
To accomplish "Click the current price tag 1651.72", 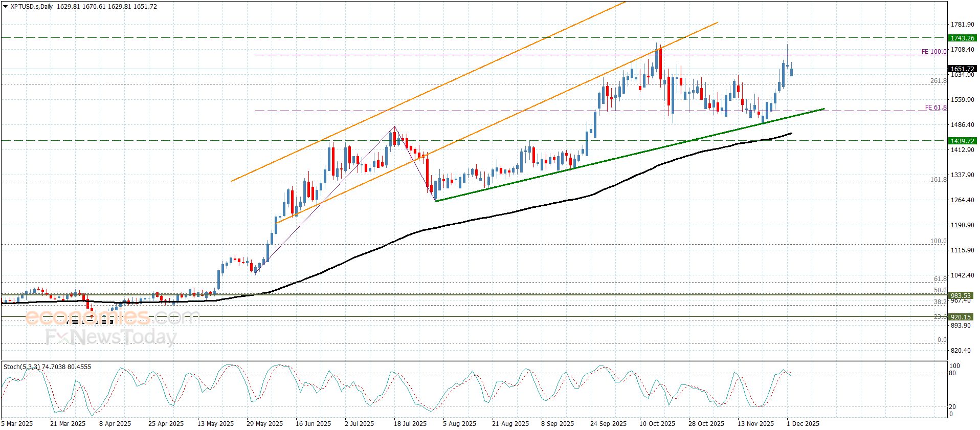I will (962, 69).
